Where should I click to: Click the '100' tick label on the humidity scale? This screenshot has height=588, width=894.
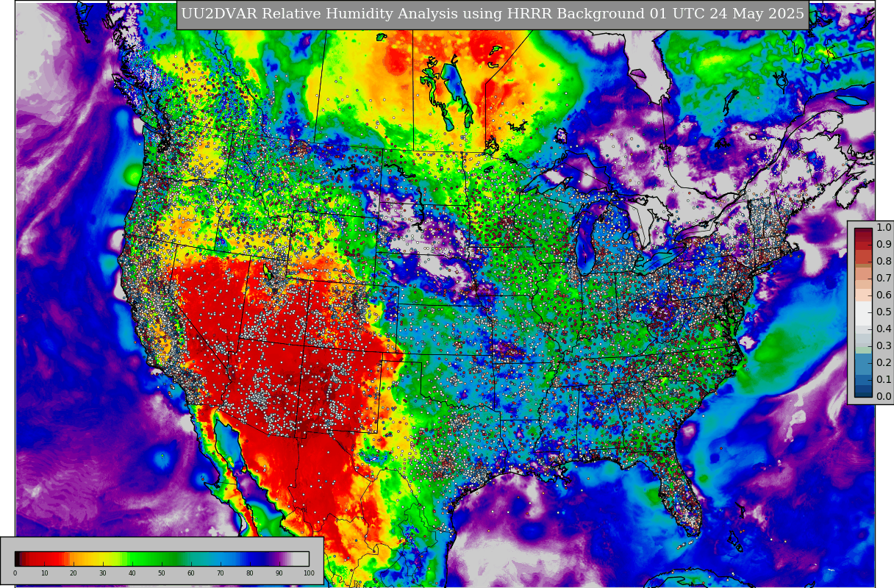pos(309,573)
